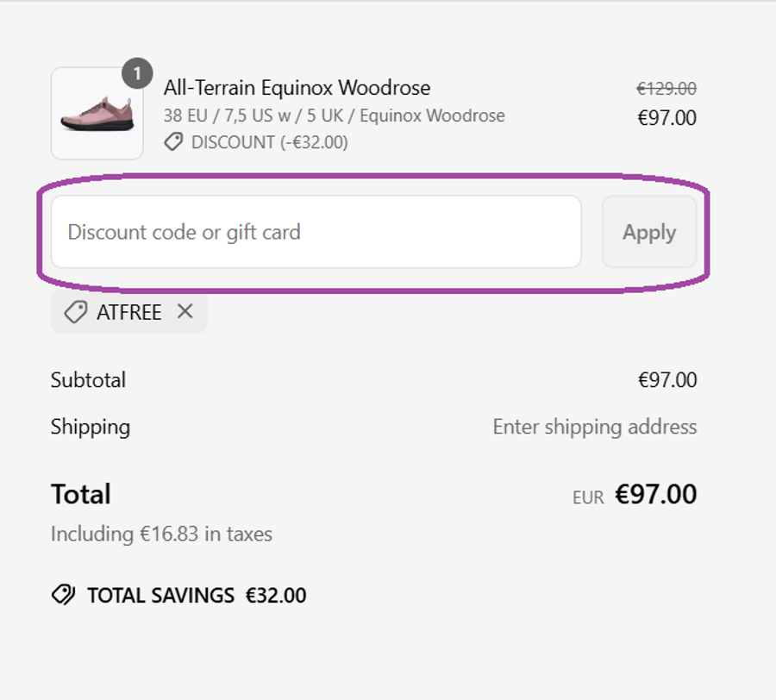Remove the ATFREE discount code with X
This screenshot has height=700, width=776.
tap(185, 311)
